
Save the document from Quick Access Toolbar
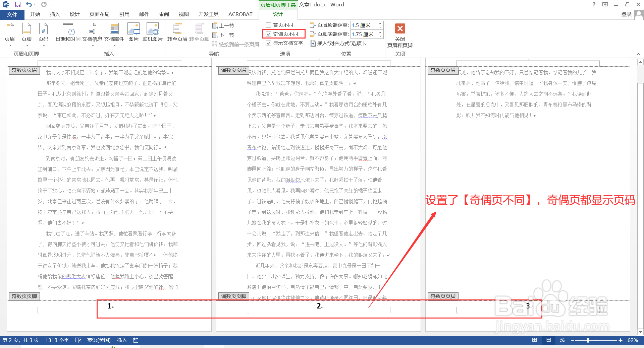coord(17,4)
